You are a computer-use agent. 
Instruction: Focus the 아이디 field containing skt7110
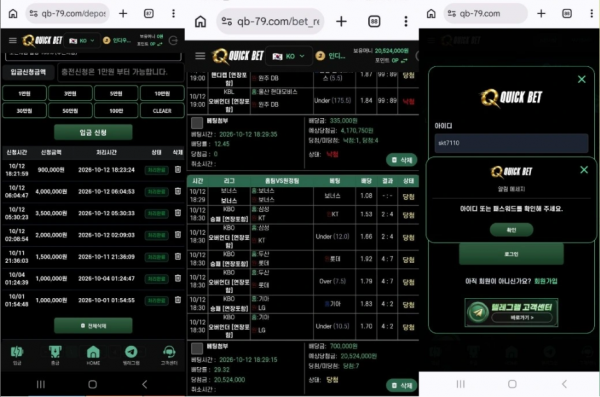(511, 143)
